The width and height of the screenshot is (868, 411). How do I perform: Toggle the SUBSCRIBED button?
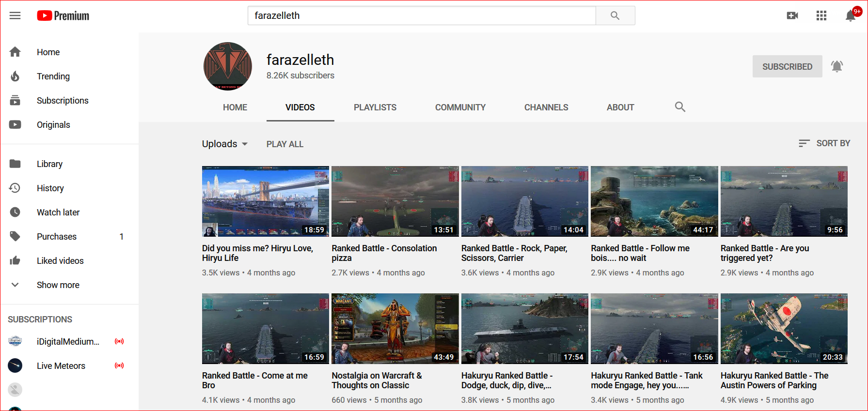tap(787, 66)
